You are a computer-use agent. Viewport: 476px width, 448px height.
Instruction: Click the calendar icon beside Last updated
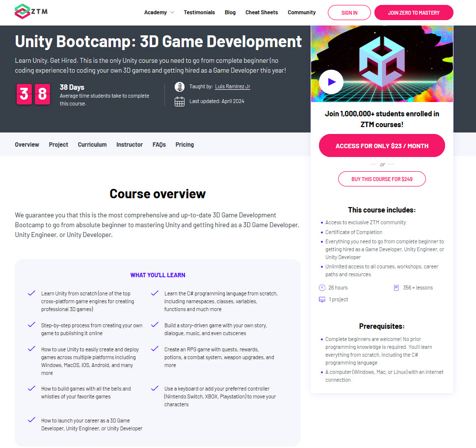[x=180, y=102]
